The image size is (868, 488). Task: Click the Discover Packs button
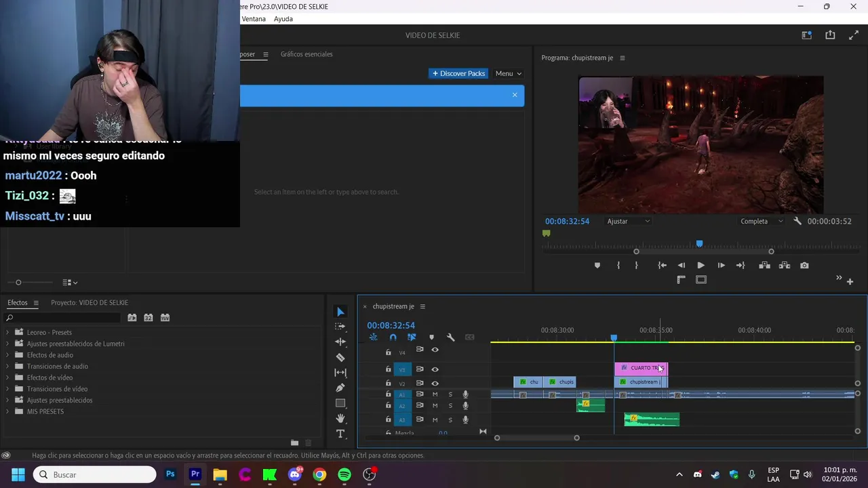coord(459,73)
